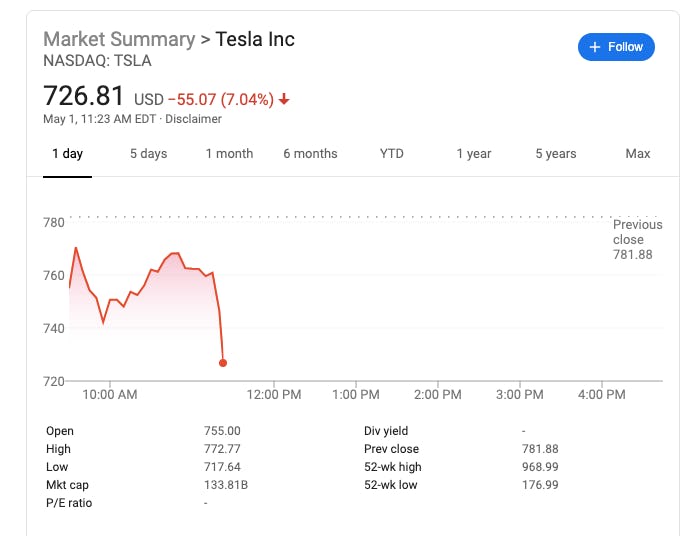Open the Disclaimer link
The image size is (697, 536).
(x=194, y=119)
